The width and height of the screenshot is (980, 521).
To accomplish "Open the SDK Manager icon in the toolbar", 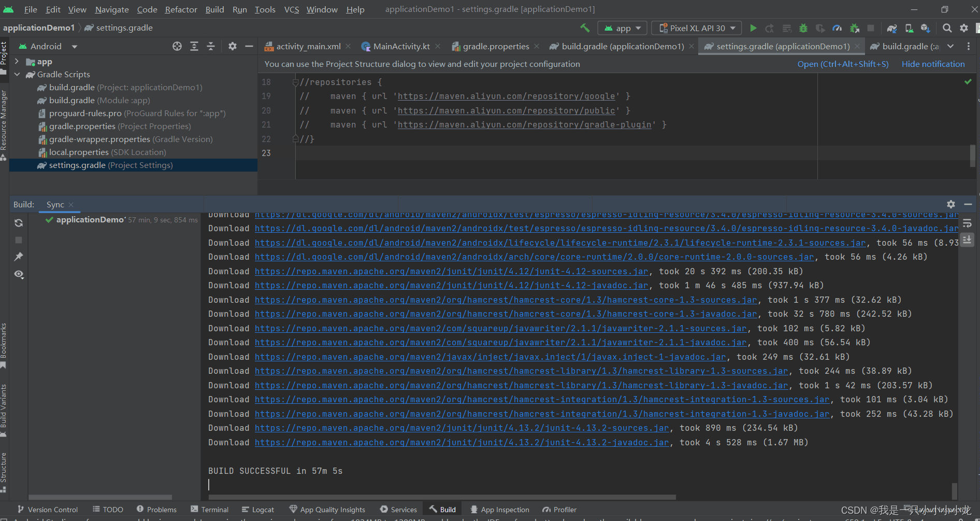I will click(x=925, y=28).
